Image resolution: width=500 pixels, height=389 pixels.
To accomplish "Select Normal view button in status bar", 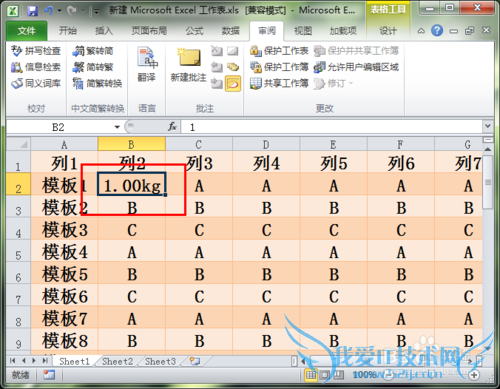I will (311, 375).
